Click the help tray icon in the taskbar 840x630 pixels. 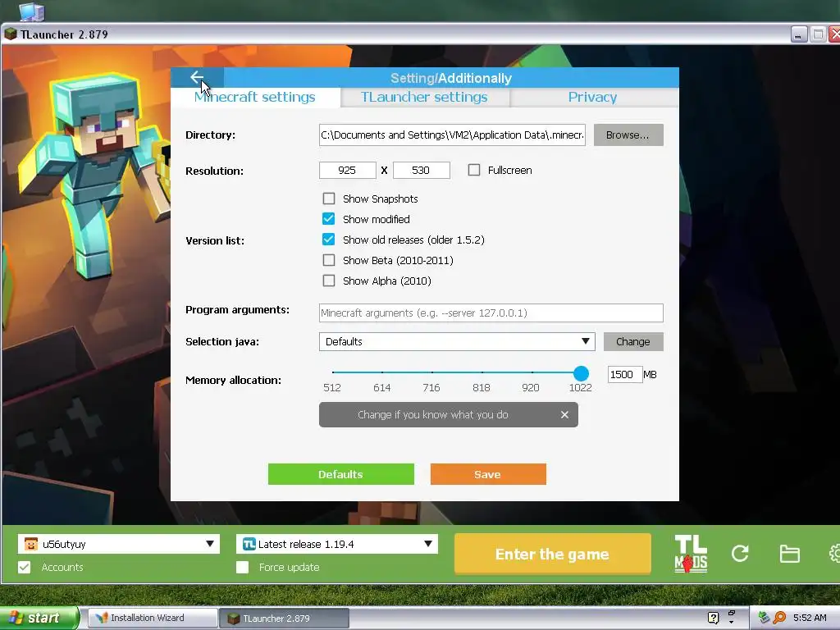(713, 618)
